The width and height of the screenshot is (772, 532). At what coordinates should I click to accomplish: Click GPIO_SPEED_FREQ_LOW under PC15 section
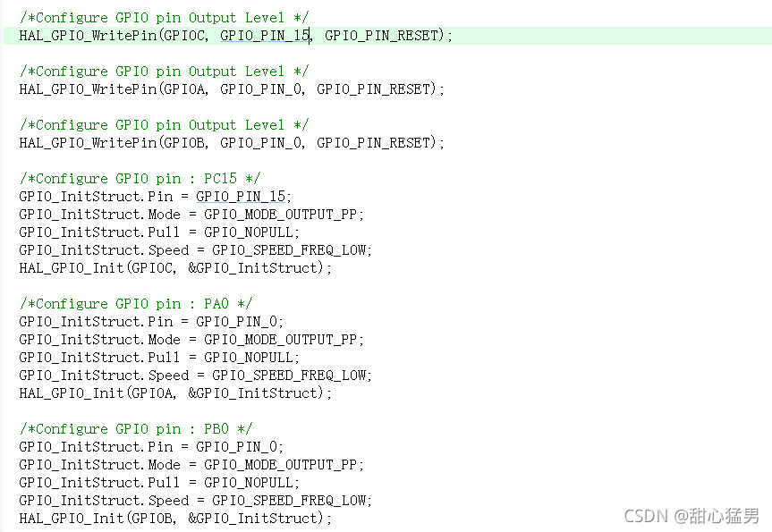(289, 250)
